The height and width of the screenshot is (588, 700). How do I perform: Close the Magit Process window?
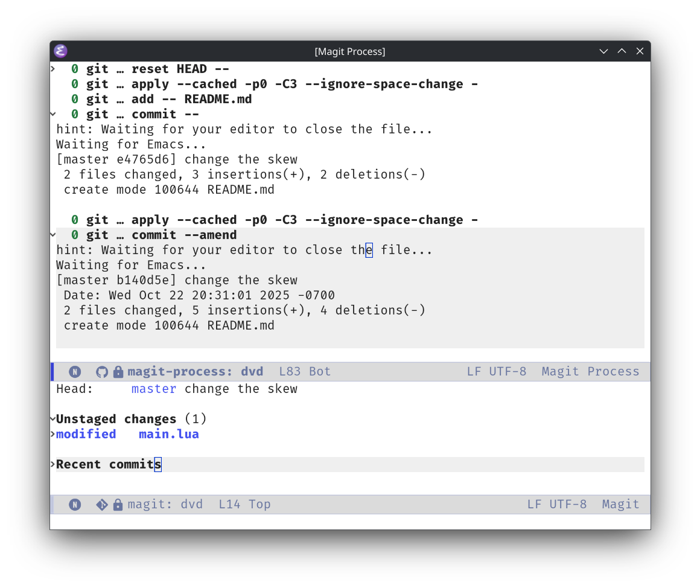pos(640,51)
